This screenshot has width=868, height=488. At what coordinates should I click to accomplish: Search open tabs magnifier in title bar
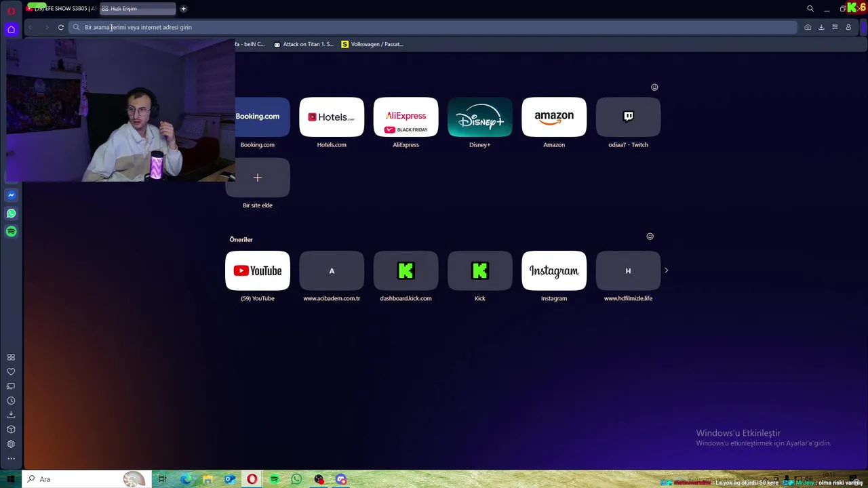click(x=810, y=9)
